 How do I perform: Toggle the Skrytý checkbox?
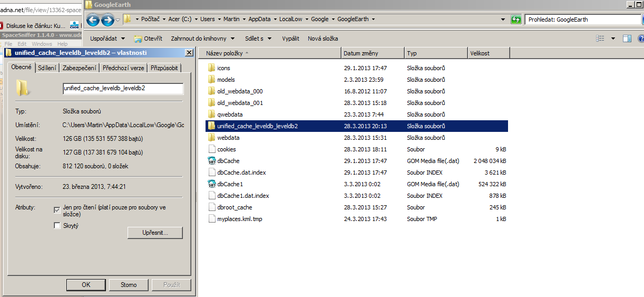pos(57,226)
